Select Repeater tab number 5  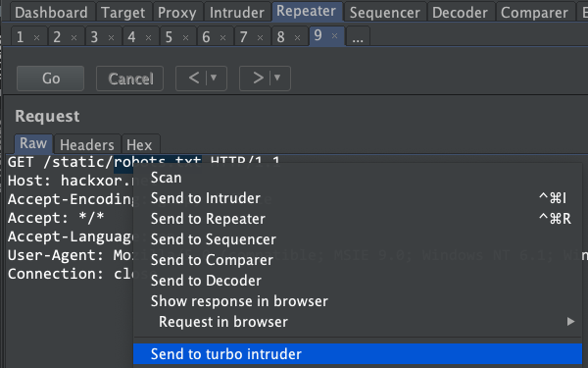point(170,37)
